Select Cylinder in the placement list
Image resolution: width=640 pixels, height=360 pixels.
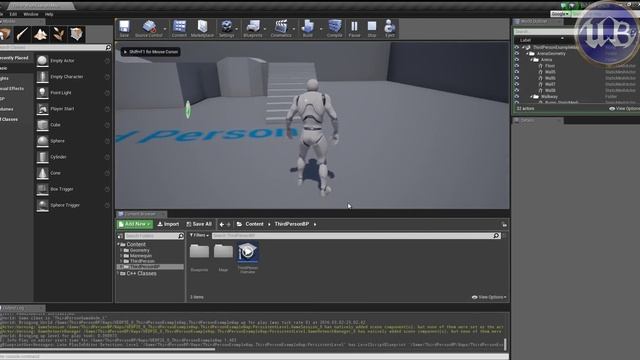tap(73, 157)
